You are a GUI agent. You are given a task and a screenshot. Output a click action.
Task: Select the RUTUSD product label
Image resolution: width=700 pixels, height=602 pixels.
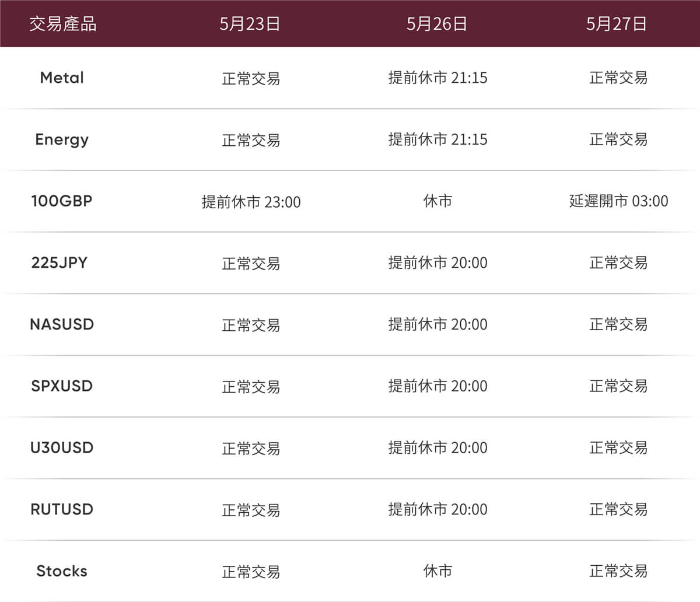coord(62,509)
